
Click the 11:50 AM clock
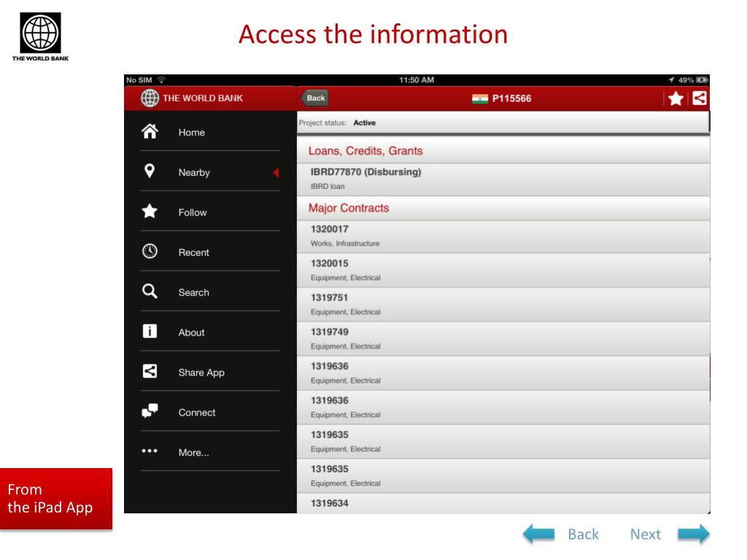coord(417,80)
